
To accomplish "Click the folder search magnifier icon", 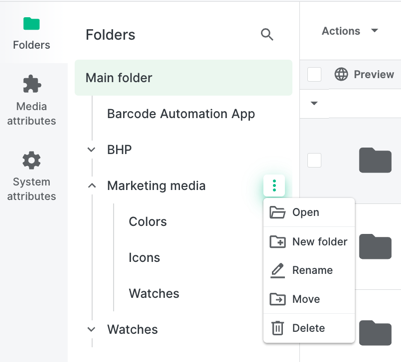I will coord(267,35).
